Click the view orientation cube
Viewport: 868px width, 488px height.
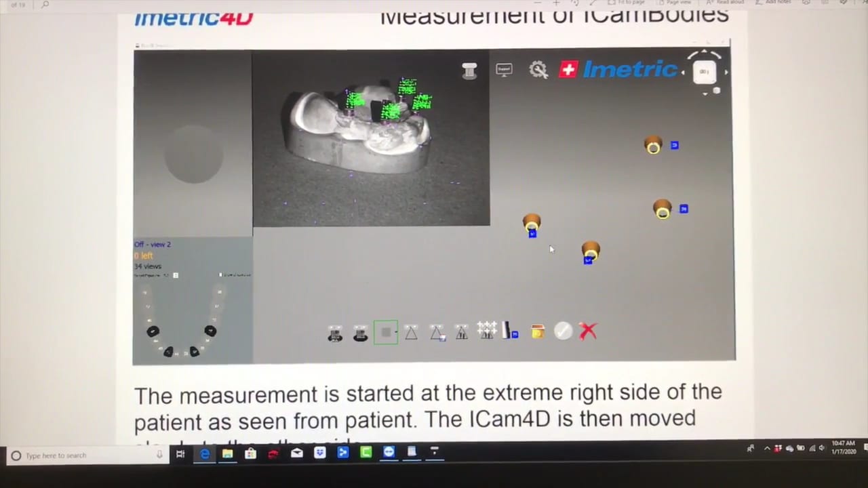[x=705, y=71]
